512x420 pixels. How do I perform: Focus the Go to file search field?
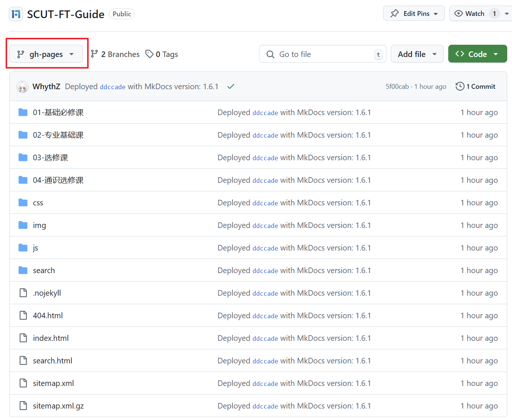[323, 54]
